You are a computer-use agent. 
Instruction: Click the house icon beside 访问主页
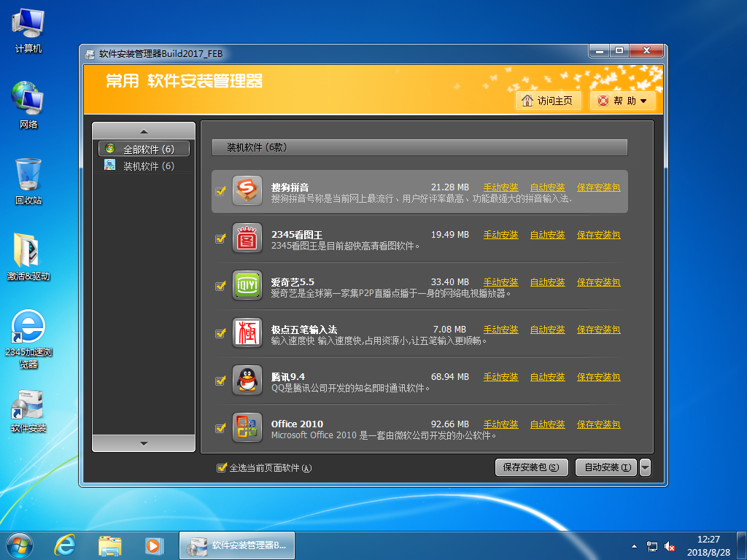coord(527,101)
